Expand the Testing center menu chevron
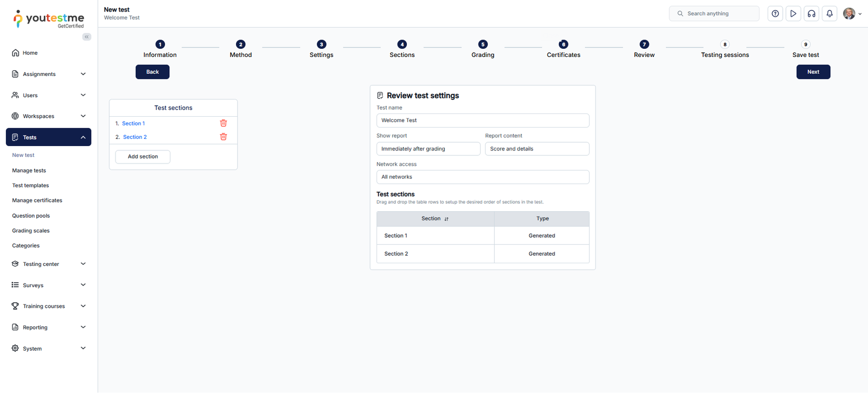The width and height of the screenshot is (868, 393). 83,264
